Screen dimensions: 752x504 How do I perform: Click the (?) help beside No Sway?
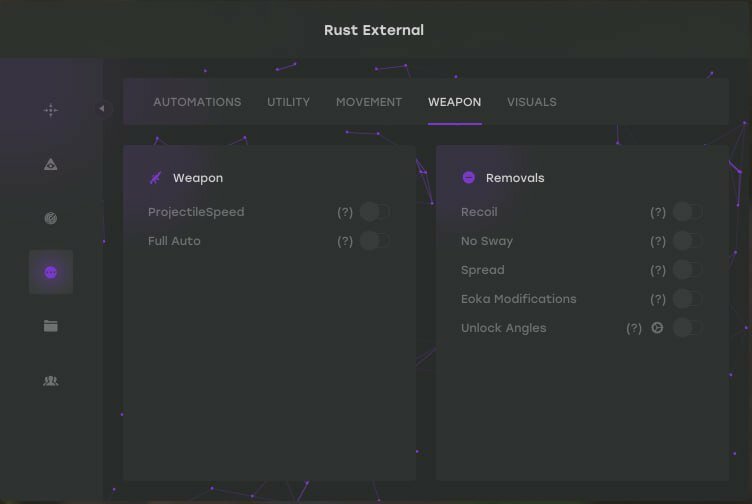pyautogui.click(x=658, y=241)
